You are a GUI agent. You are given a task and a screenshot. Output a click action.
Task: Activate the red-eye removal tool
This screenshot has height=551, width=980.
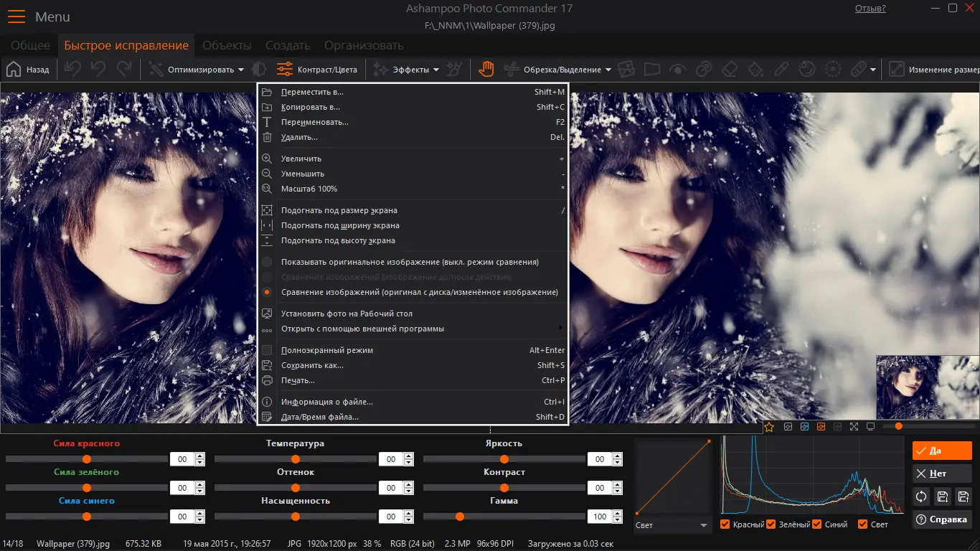[x=677, y=69]
